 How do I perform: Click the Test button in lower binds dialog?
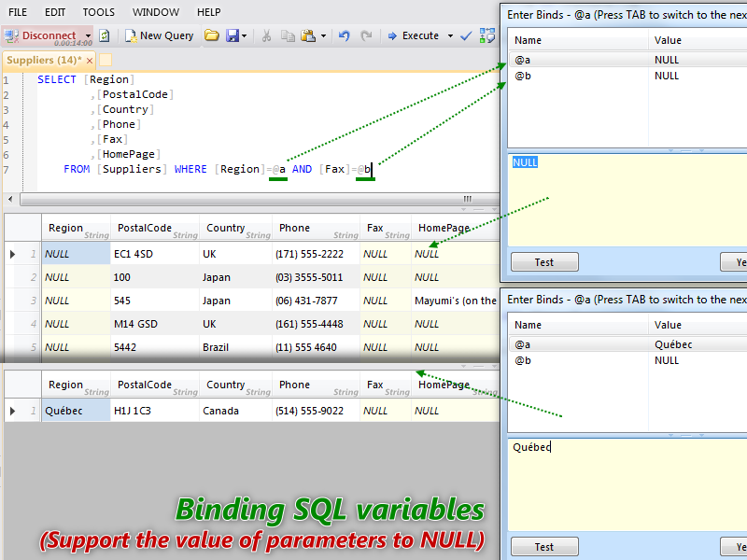click(x=544, y=547)
